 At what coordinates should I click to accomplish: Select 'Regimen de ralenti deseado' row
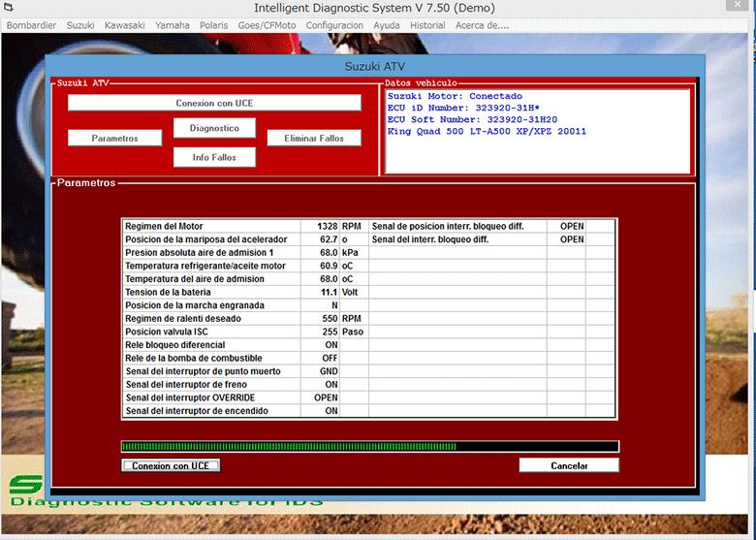tap(212, 318)
